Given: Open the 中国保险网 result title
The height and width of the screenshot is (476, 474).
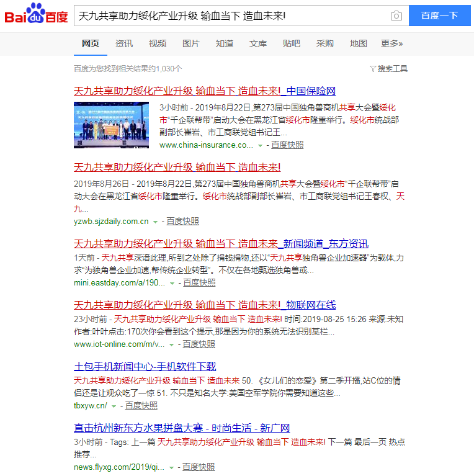Looking at the screenshot, I should pyautogui.click(x=205, y=91).
